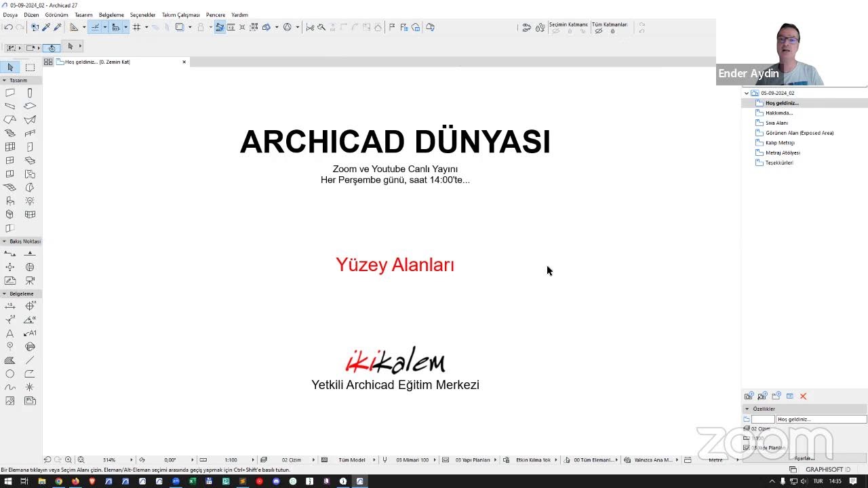
Task: Select the Hotspot tool
Action: [x=30, y=388]
